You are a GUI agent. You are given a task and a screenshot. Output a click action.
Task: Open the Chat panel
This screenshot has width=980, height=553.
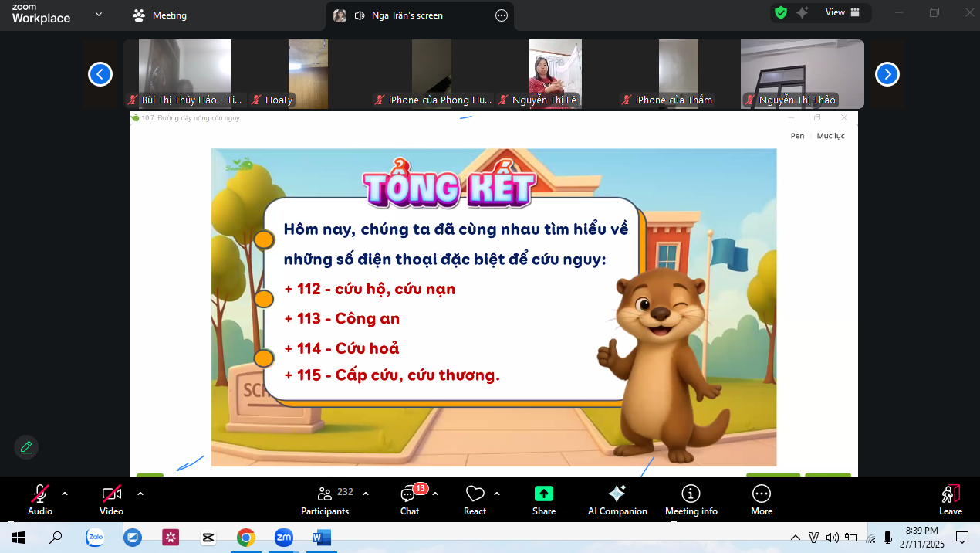click(x=409, y=500)
